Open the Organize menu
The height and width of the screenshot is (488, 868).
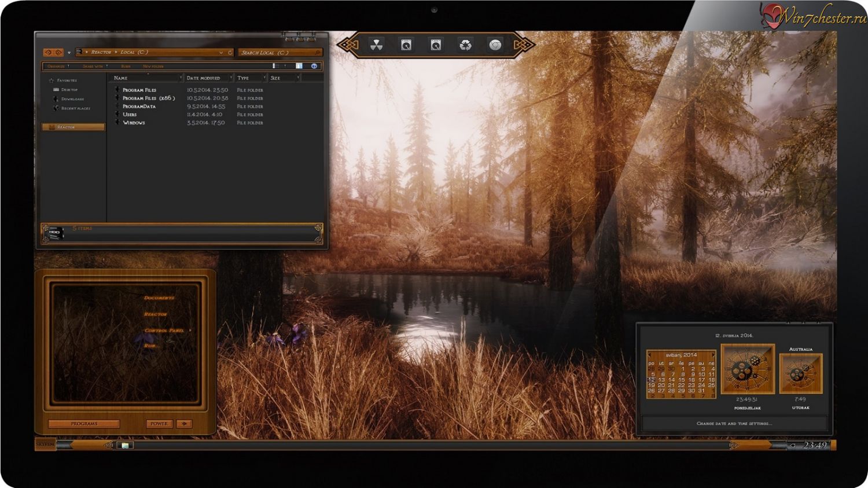(57, 66)
